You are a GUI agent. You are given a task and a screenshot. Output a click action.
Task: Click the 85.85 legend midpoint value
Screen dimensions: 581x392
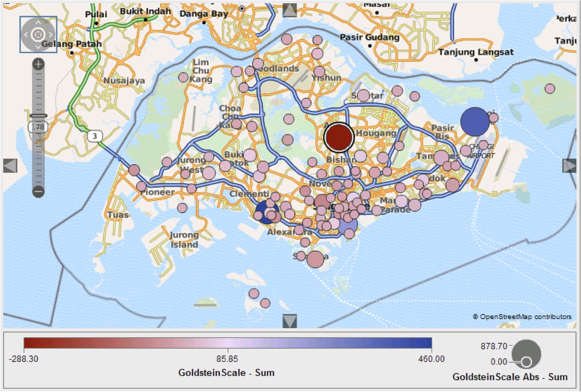pos(228,359)
